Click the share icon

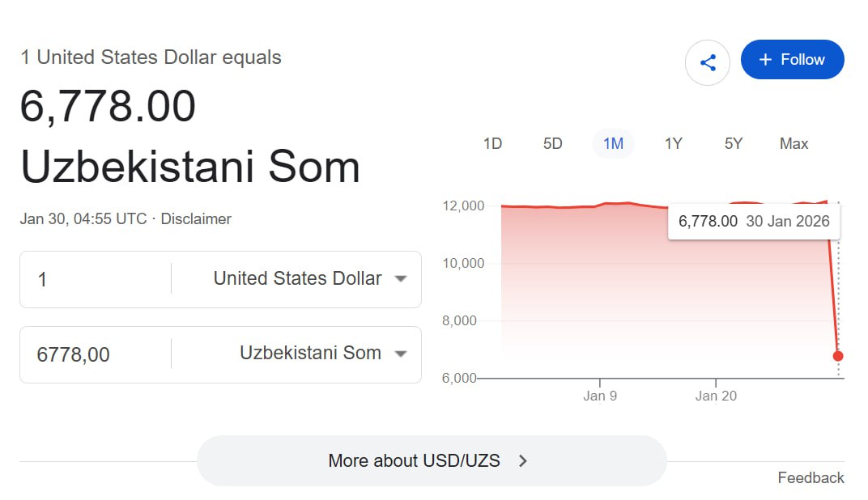(x=708, y=61)
